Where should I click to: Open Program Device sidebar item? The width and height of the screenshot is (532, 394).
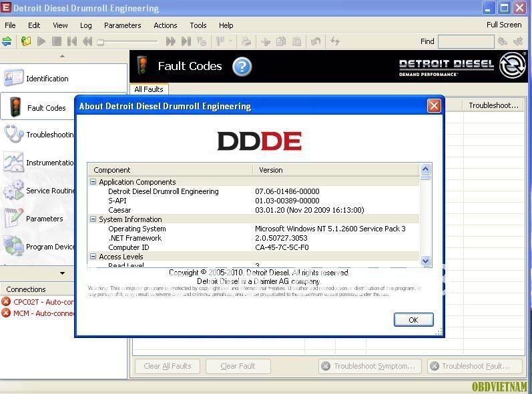[38, 247]
